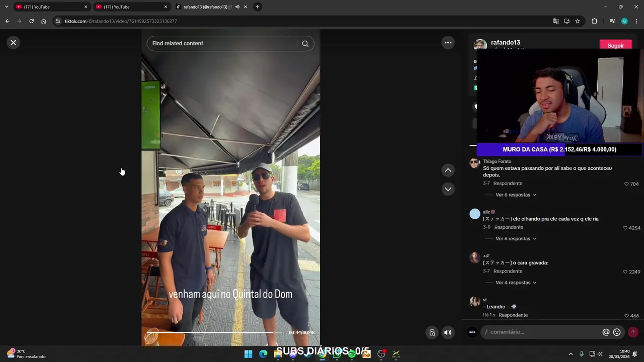Close the TikTok video viewer

[x=14, y=43]
